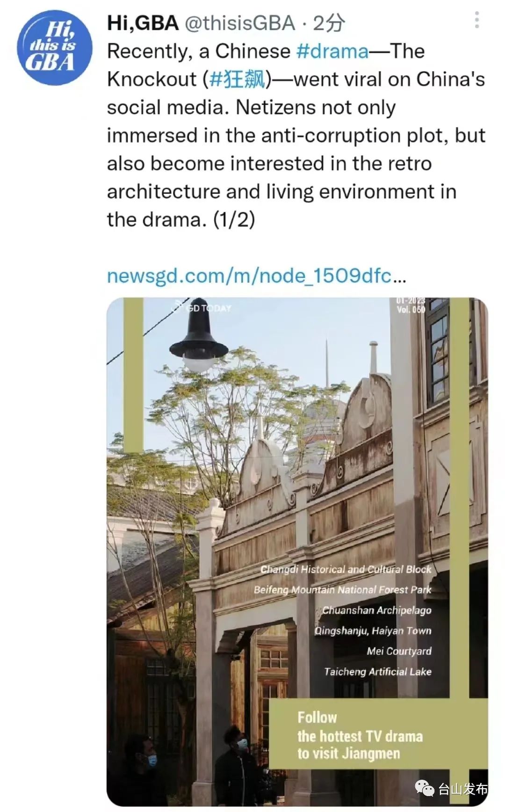Screen dimensions: 505x812
Task: Open the Hi, this is GBA profile avatar
Action: (x=54, y=48)
